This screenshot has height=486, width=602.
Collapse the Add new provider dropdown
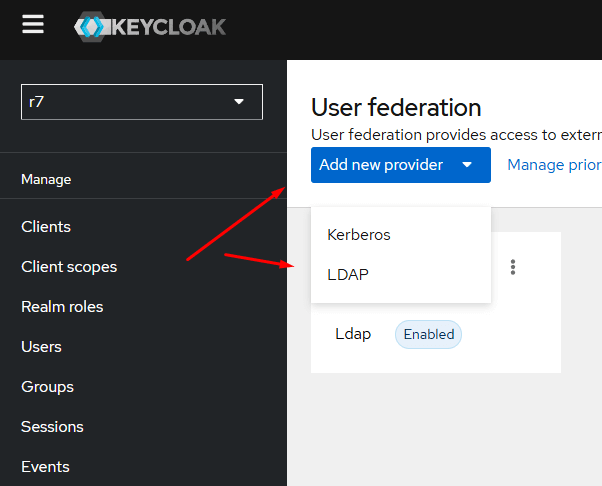[401, 165]
